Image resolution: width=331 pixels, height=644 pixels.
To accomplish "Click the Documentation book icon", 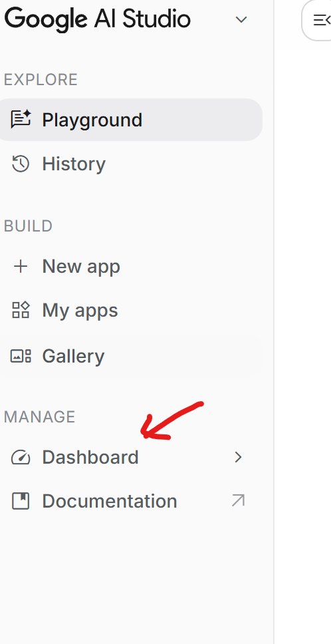I will 21,501.
